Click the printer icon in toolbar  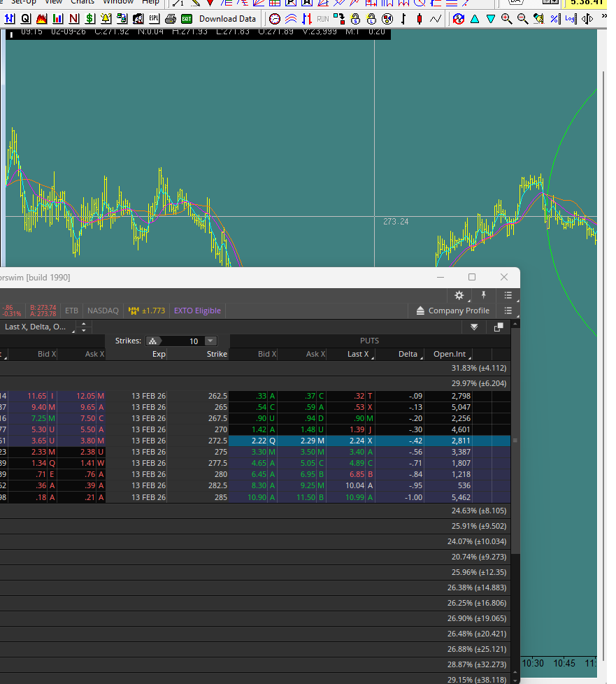(x=170, y=19)
